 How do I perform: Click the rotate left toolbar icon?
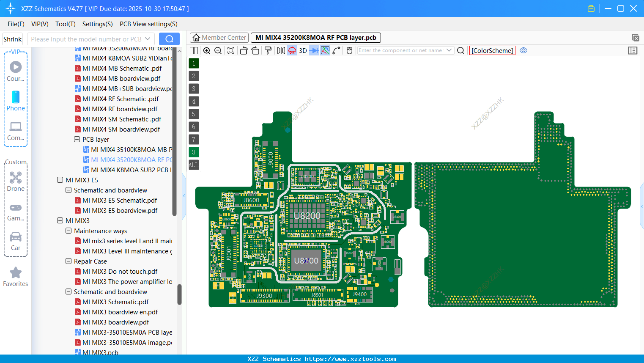(244, 50)
